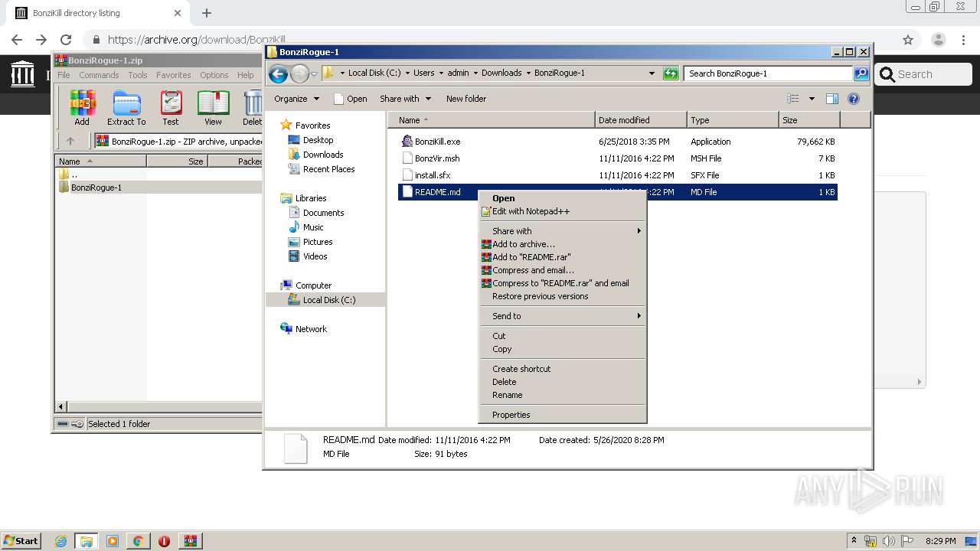Click Opera taskbar icon
This screenshot has width=980, height=551.
point(164,541)
